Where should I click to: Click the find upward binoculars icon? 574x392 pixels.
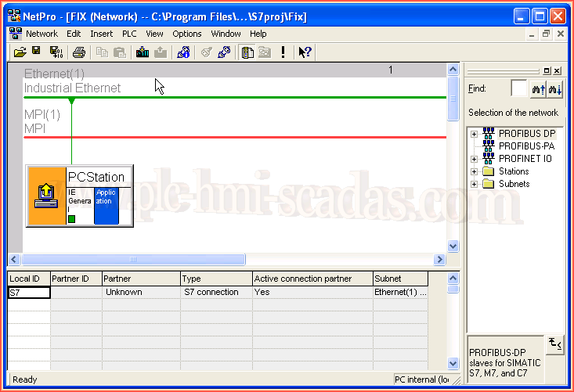click(x=538, y=90)
